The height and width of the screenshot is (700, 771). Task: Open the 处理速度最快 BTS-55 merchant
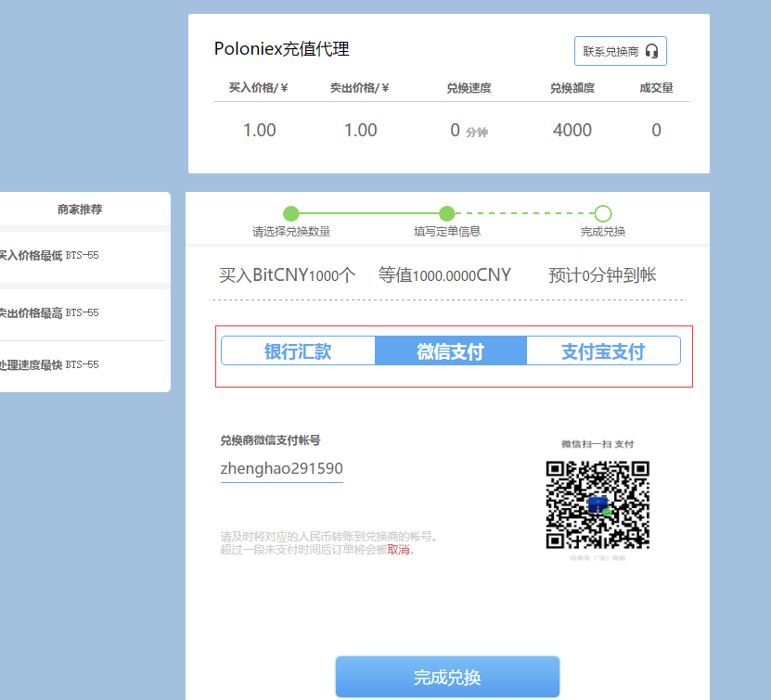[x=48, y=364]
